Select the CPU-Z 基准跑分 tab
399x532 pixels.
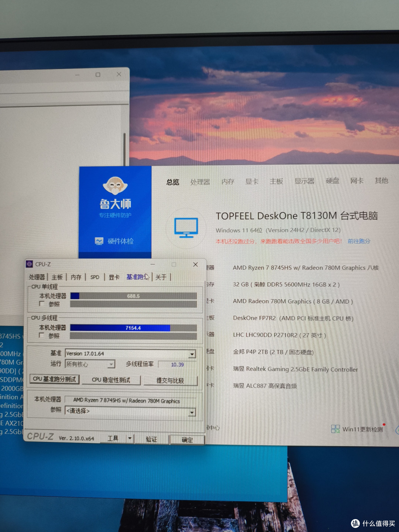click(137, 277)
